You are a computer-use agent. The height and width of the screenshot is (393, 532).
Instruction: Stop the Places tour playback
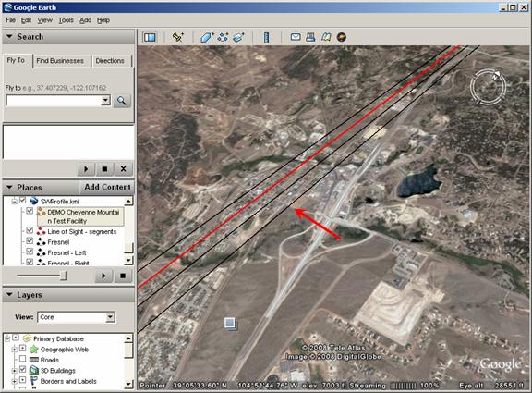[123, 276]
